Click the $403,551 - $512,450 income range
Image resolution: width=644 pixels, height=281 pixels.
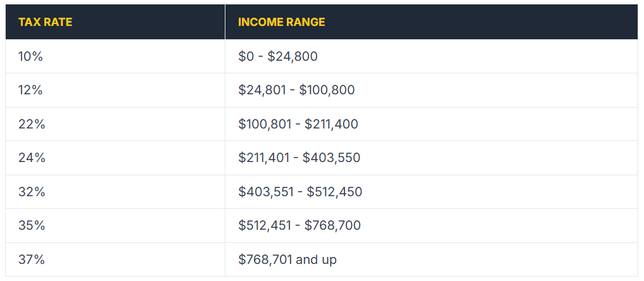[300, 192]
